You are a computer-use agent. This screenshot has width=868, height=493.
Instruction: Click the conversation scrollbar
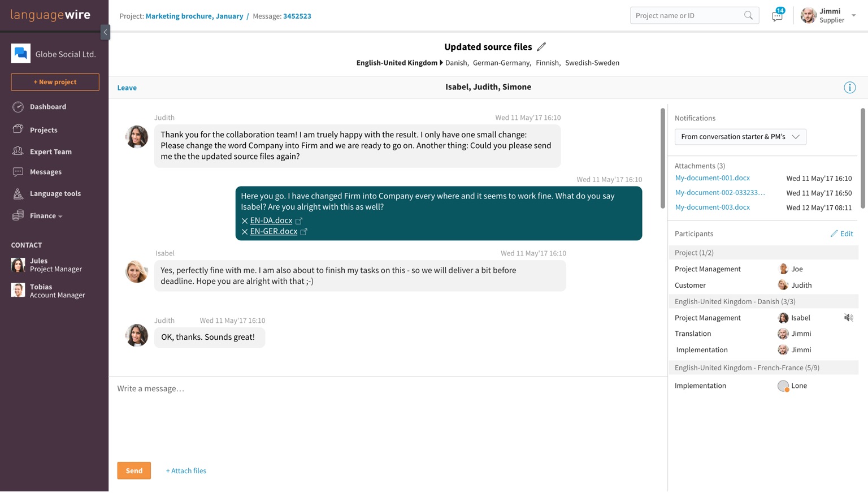point(662,158)
